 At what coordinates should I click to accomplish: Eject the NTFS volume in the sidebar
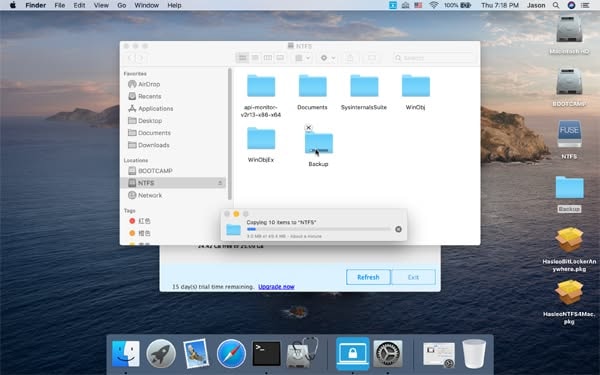220,183
